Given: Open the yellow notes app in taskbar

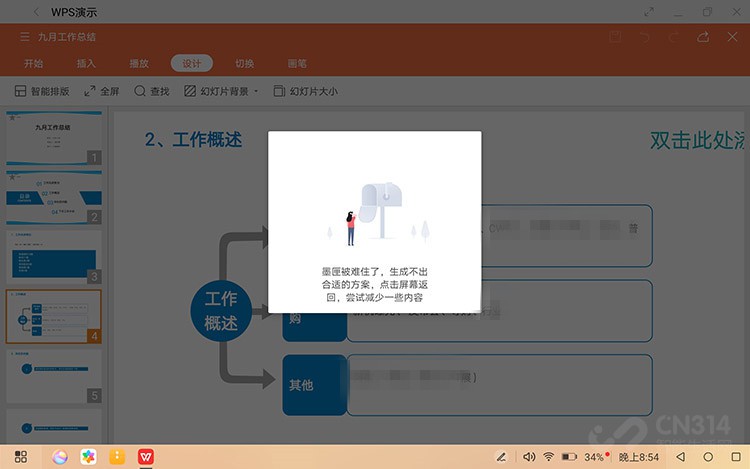Looking at the screenshot, I should pyautogui.click(x=117, y=457).
